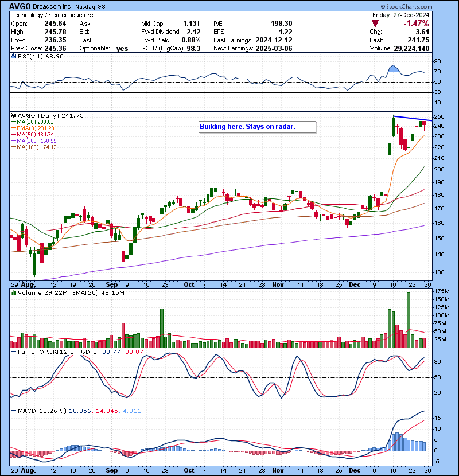Click the Prev Close value 245.36
459x476 pixels.
55,49
